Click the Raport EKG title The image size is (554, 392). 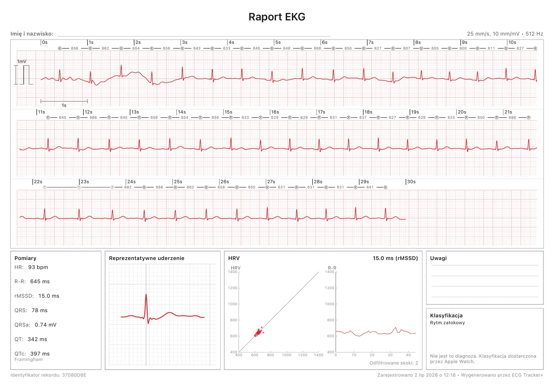point(277,17)
